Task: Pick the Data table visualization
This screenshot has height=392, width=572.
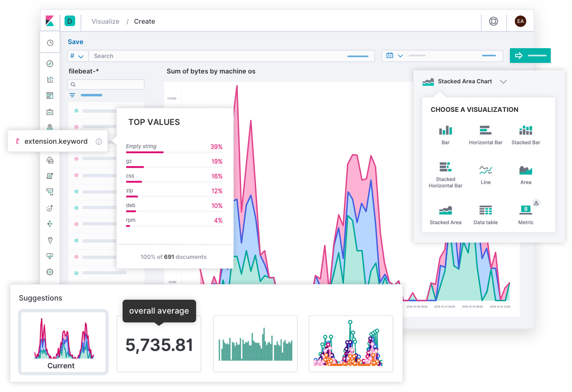Action: [485, 210]
